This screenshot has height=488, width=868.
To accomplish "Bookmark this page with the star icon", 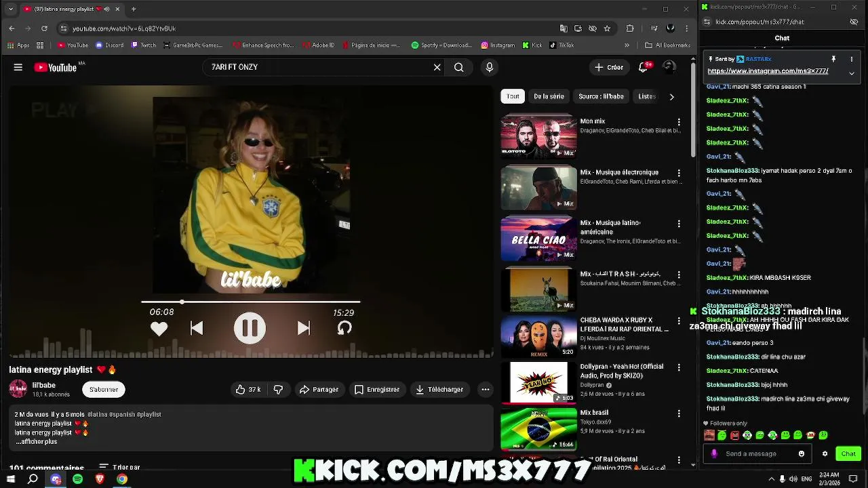I will tap(607, 28).
